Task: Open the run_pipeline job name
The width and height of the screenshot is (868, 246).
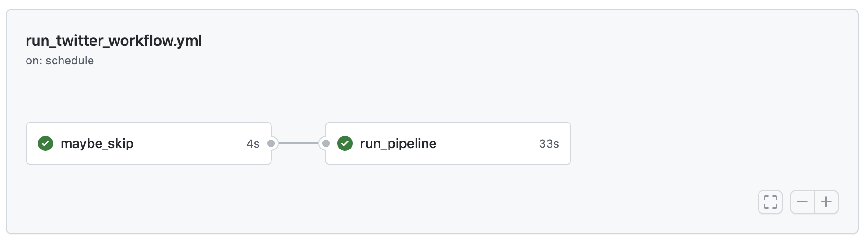Action: (398, 143)
